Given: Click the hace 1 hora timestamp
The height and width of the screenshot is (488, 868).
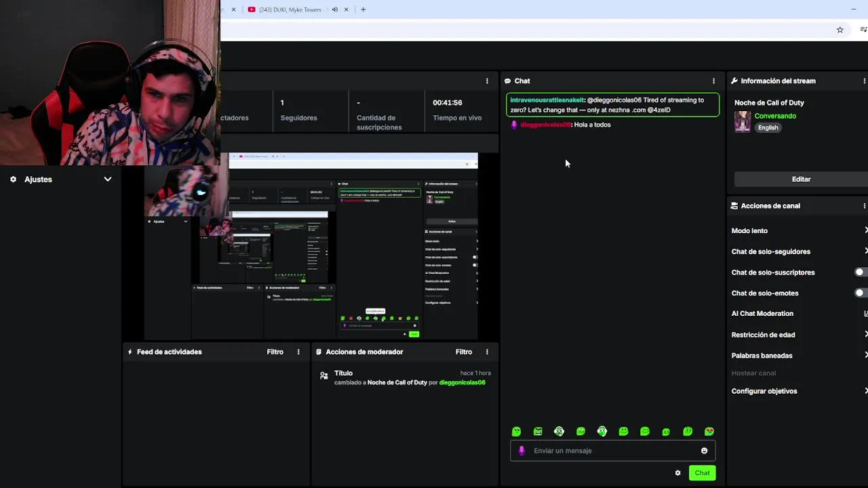Looking at the screenshot, I should pos(475,373).
